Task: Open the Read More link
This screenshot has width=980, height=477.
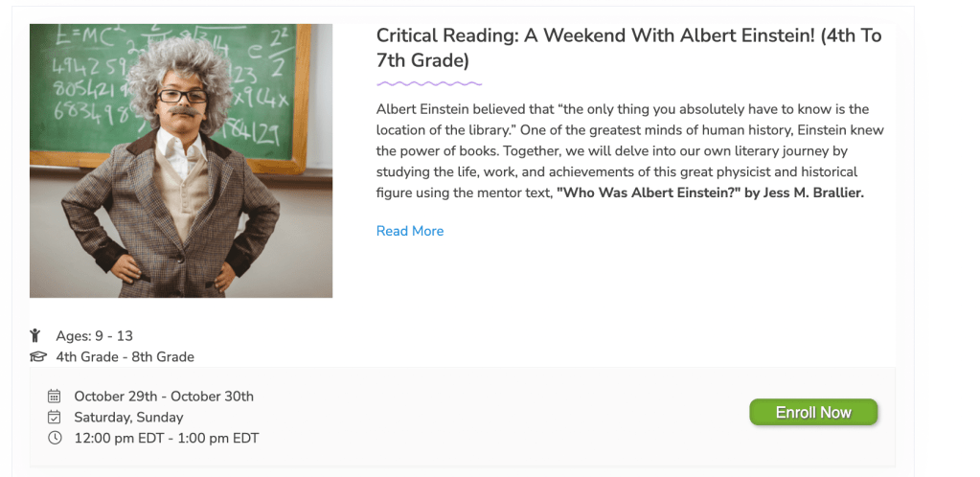Action: coord(410,231)
